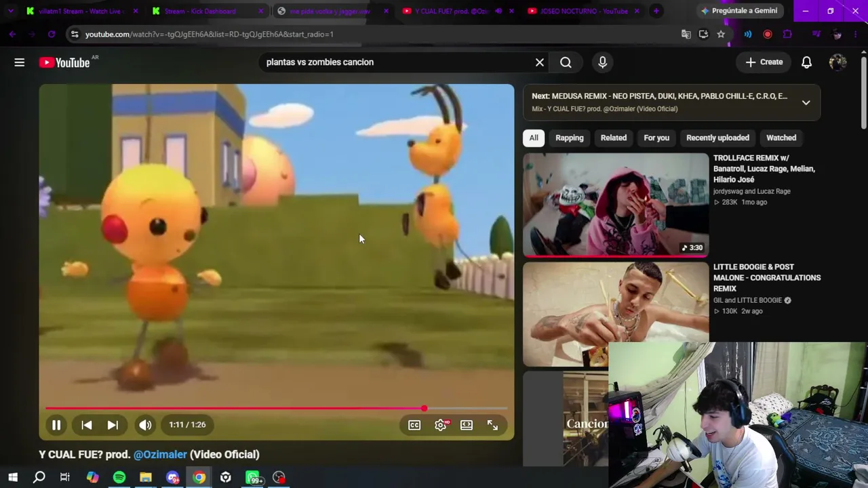Click "Pregúntale a Gemini" button
Screen dimensions: 868x488
pos(740,11)
